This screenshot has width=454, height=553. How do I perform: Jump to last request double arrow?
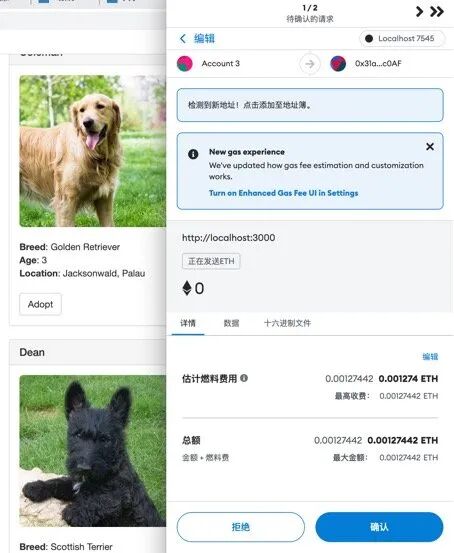click(437, 12)
